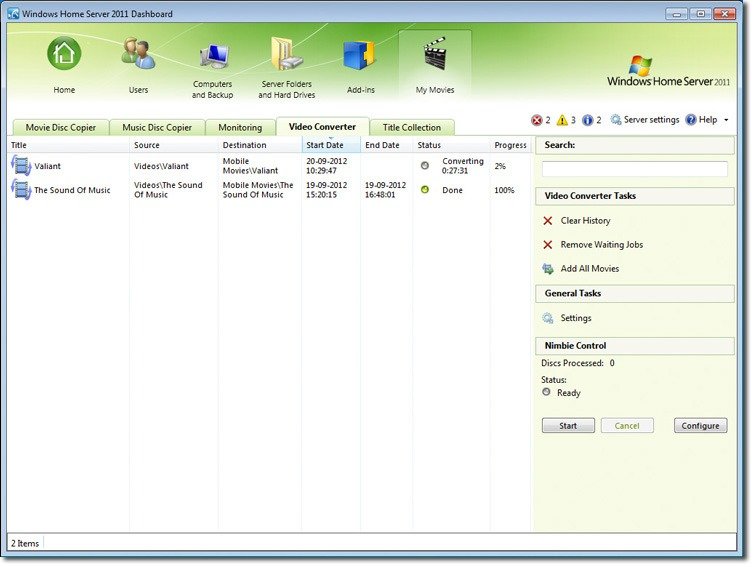This screenshot has height=567, width=753.
Task: Click the Discs Processed: 0 text
Action: [x=578, y=363]
